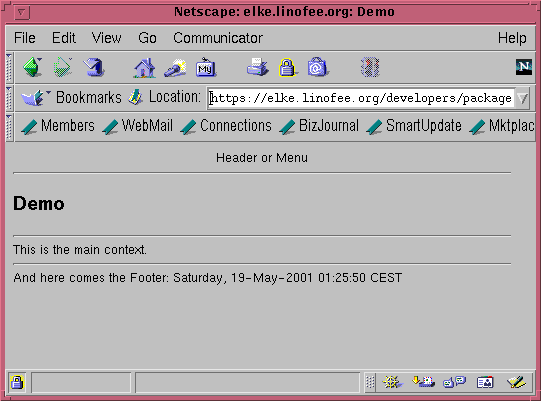Open the Search flashlight icon
Image resolution: width=541 pixels, height=401 pixels.
(x=175, y=68)
